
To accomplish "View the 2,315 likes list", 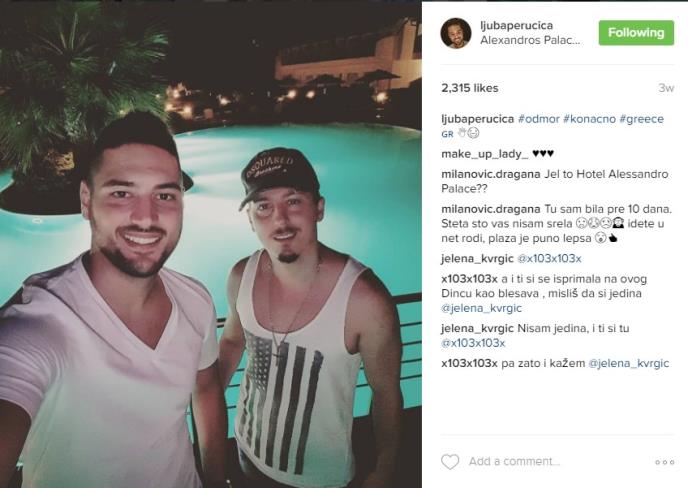I will 470,88.
